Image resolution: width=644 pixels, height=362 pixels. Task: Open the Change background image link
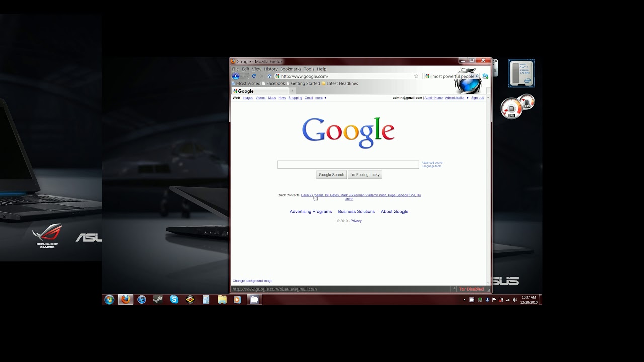click(253, 281)
